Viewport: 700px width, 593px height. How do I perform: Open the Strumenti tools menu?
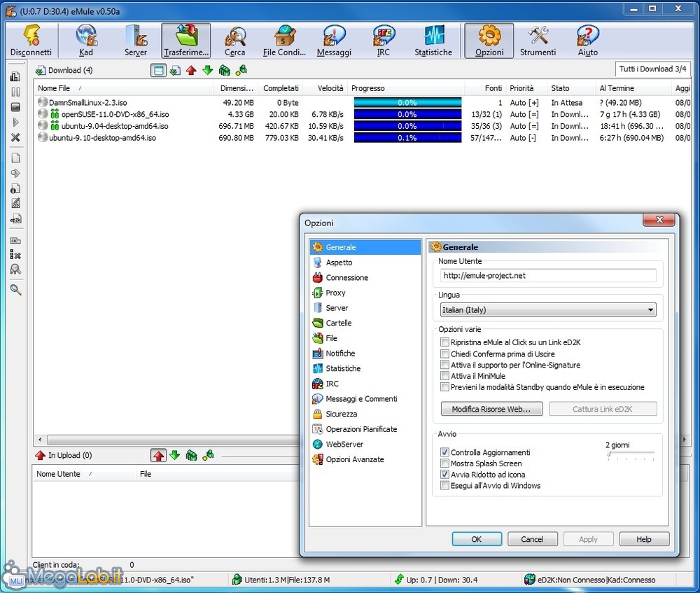(538, 41)
